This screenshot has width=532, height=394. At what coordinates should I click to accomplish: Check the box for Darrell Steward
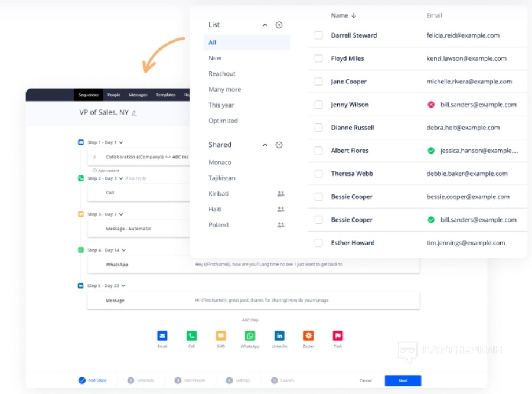pos(318,35)
